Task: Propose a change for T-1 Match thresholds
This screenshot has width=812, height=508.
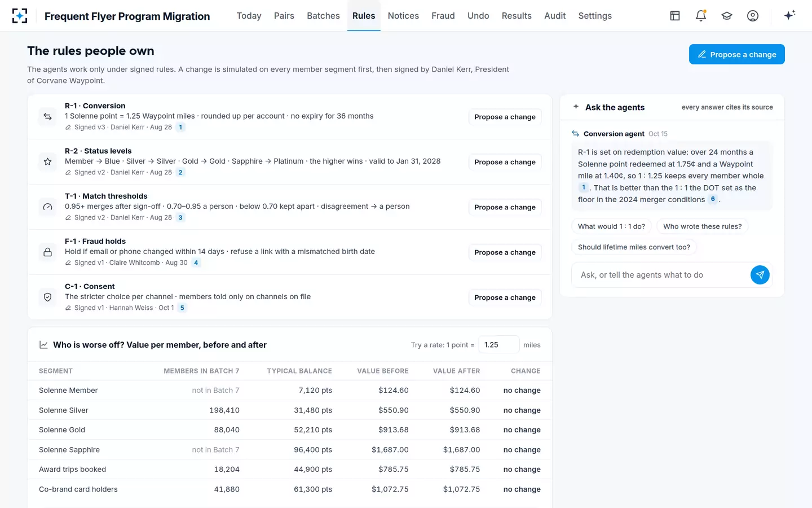Action: (505, 207)
